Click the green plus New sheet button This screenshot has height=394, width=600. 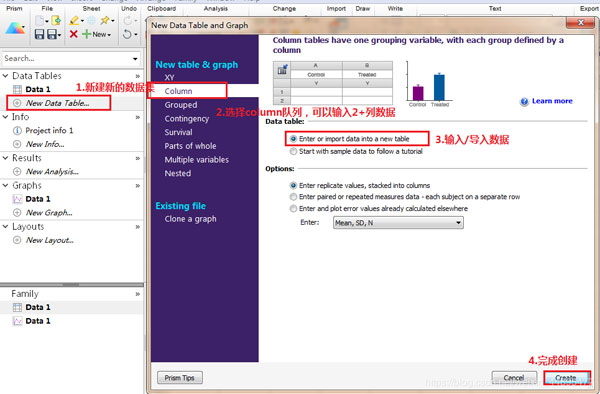click(94, 34)
